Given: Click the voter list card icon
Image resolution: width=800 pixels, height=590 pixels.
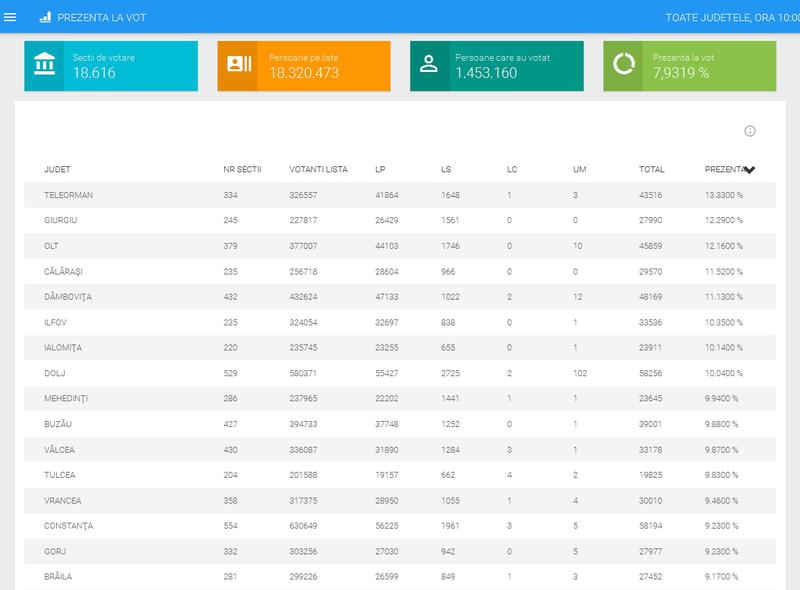Looking at the screenshot, I should point(238,66).
